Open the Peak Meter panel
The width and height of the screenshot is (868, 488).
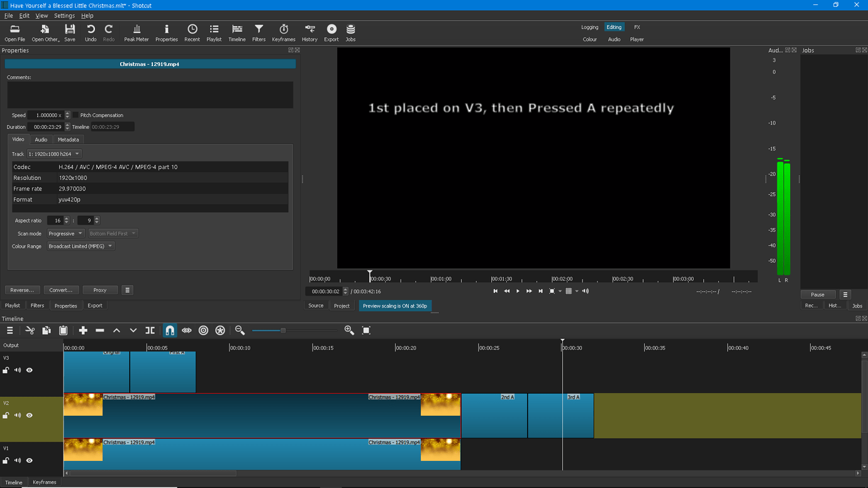pyautogui.click(x=136, y=33)
